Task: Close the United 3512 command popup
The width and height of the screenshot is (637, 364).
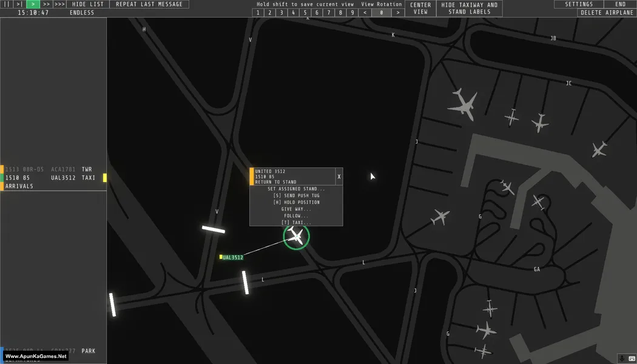Action: (339, 177)
